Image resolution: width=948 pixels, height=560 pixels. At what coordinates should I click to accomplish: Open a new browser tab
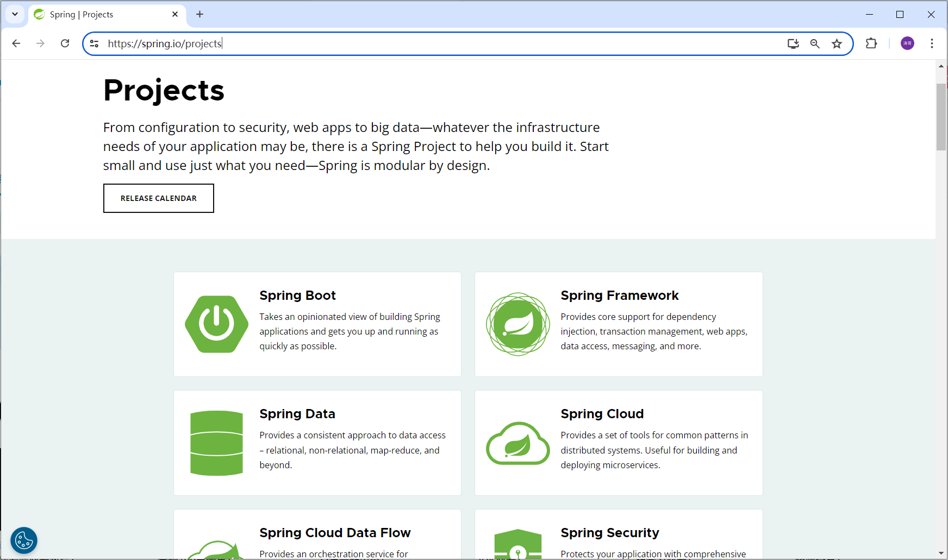pos(199,14)
